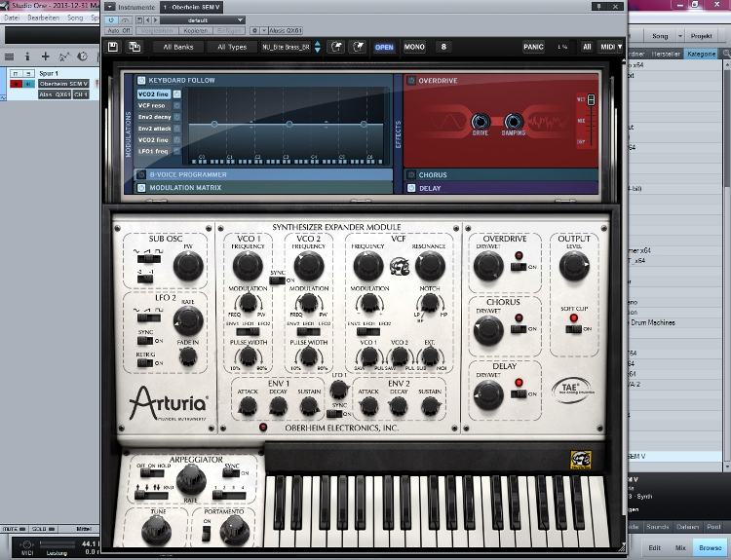Toggle 8-Voice Programmer power icon

coord(141,174)
